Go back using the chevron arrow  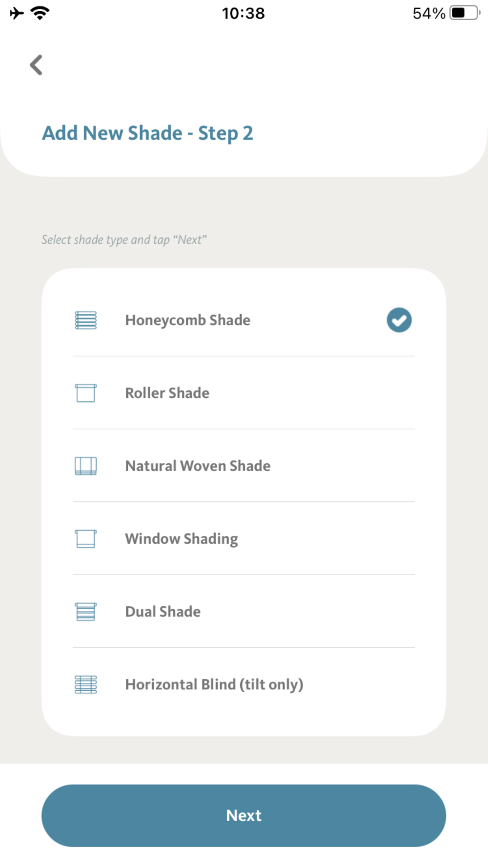click(x=37, y=65)
